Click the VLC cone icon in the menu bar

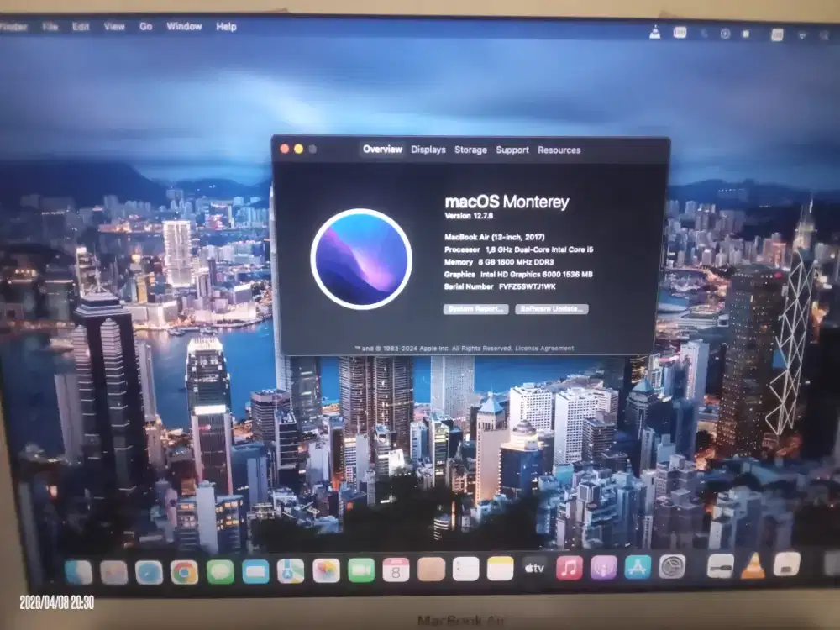654,32
